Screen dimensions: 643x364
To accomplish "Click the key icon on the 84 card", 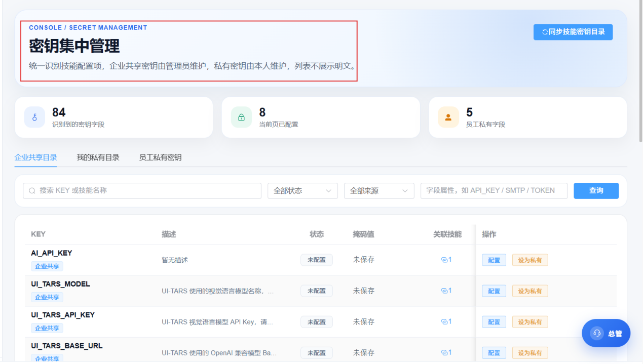I will click(x=34, y=117).
